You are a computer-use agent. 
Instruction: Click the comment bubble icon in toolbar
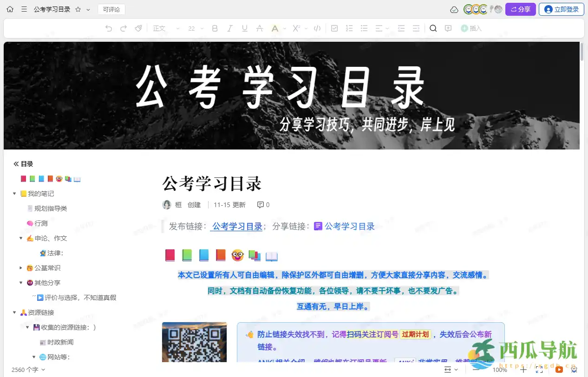[x=448, y=28]
